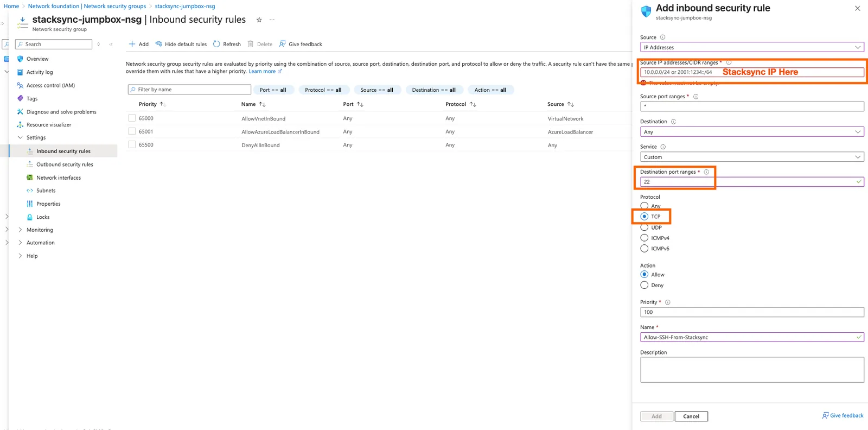The height and width of the screenshot is (430, 868).
Task: Favorite this resource with the star icon
Action: (259, 20)
